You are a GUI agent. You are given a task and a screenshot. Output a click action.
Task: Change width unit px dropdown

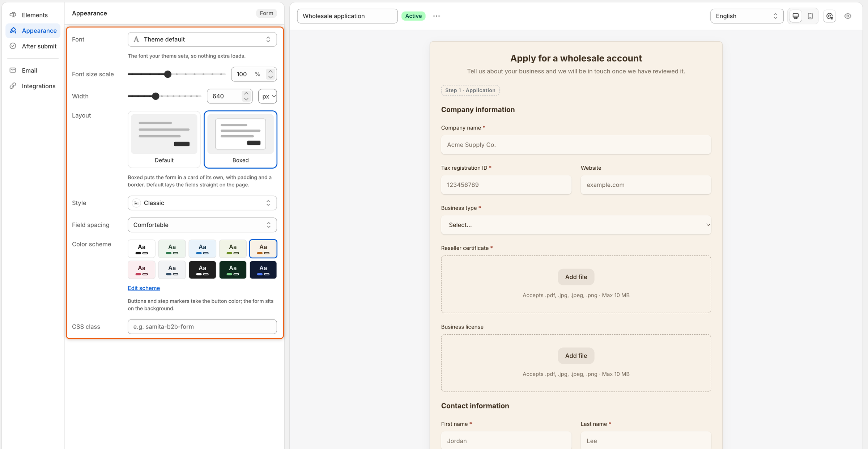[x=268, y=96]
